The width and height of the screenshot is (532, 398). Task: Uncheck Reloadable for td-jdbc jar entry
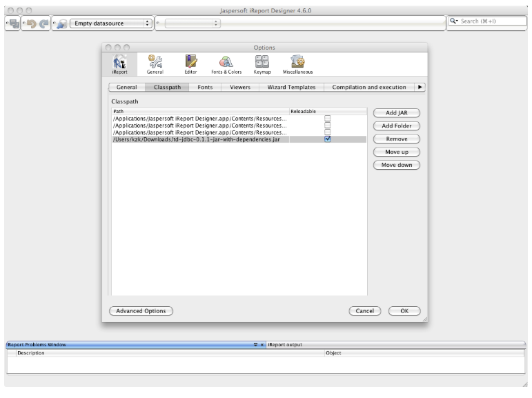coord(328,139)
